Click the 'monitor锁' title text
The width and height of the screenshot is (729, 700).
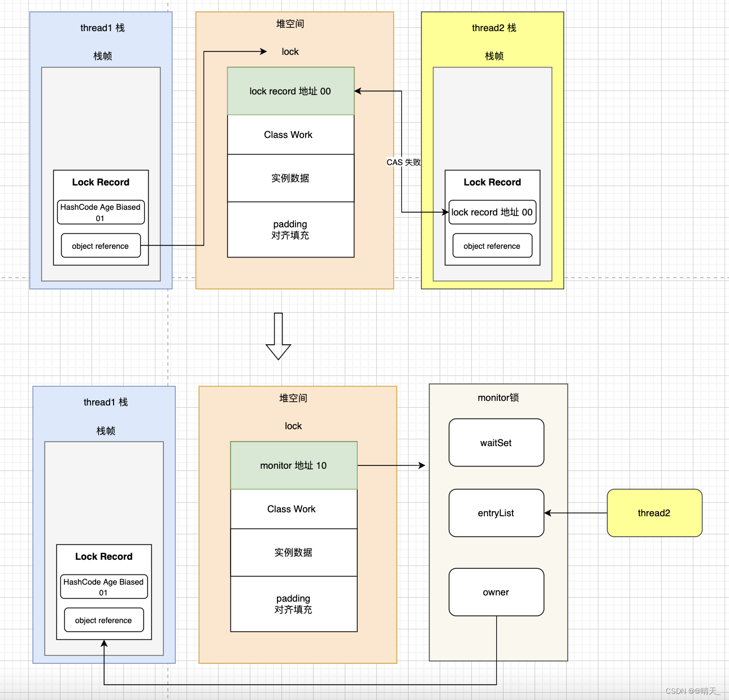[498, 397]
